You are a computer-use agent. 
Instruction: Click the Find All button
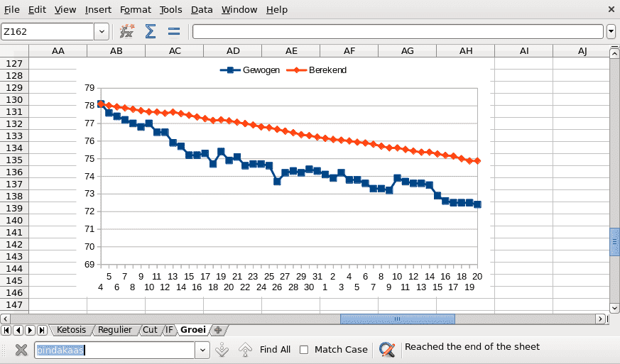click(x=275, y=349)
